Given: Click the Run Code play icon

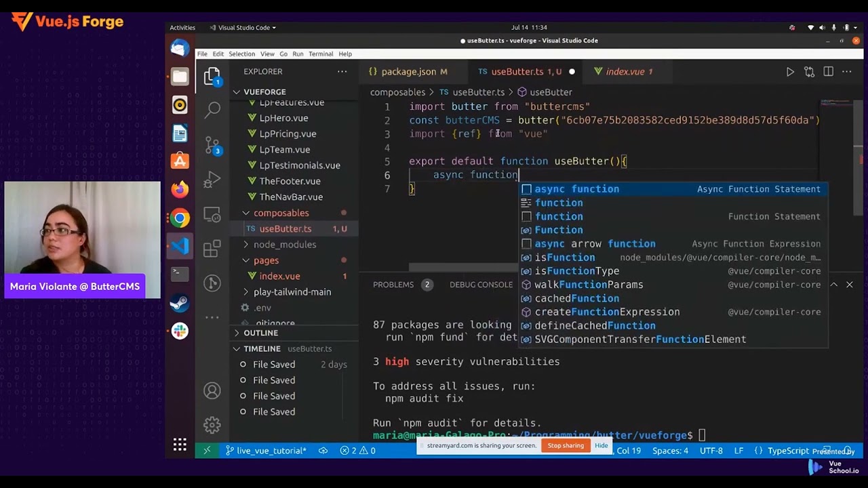Looking at the screenshot, I should point(790,71).
